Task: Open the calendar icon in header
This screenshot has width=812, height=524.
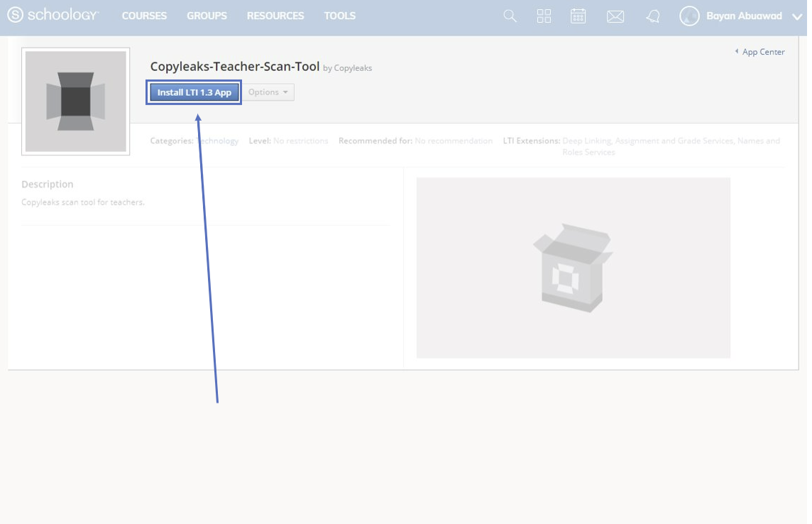Action: [578, 16]
